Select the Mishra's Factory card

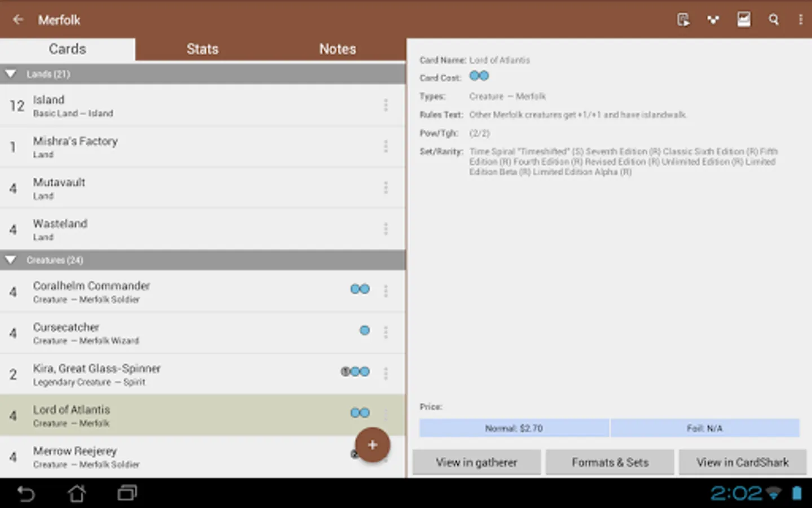[x=202, y=146]
